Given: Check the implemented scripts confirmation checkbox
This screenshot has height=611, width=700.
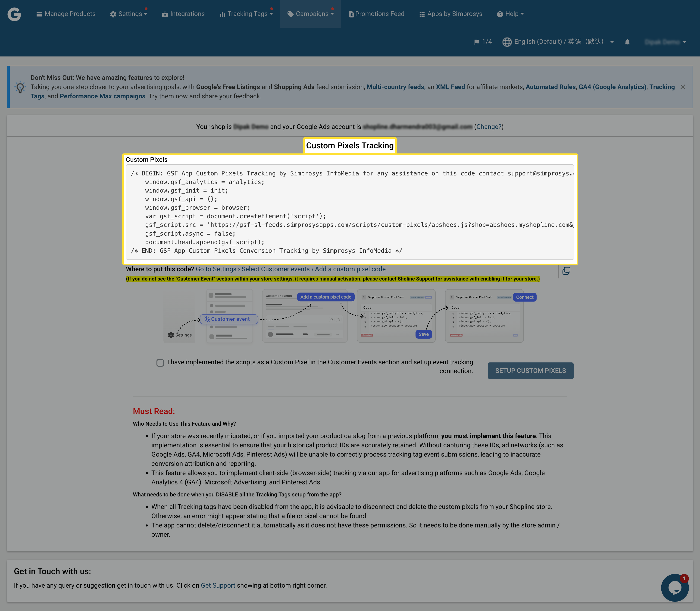Looking at the screenshot, I should click(x=160, y=363).
